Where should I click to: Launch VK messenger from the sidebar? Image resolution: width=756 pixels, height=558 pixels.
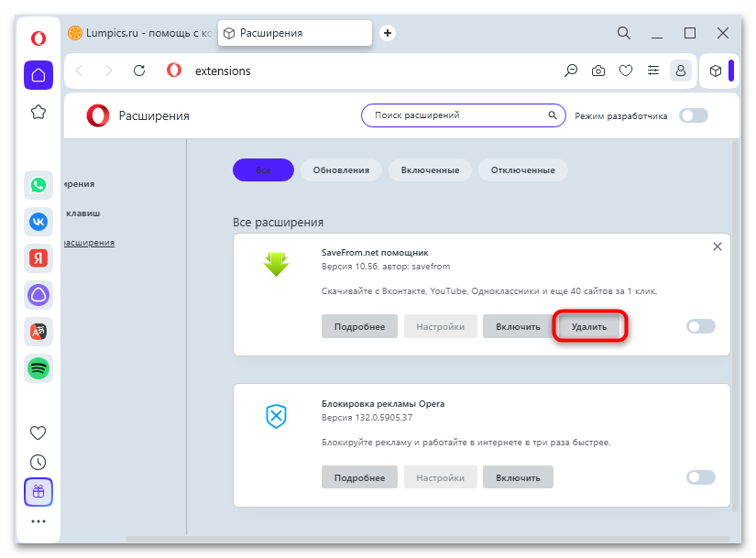point(38,222)
